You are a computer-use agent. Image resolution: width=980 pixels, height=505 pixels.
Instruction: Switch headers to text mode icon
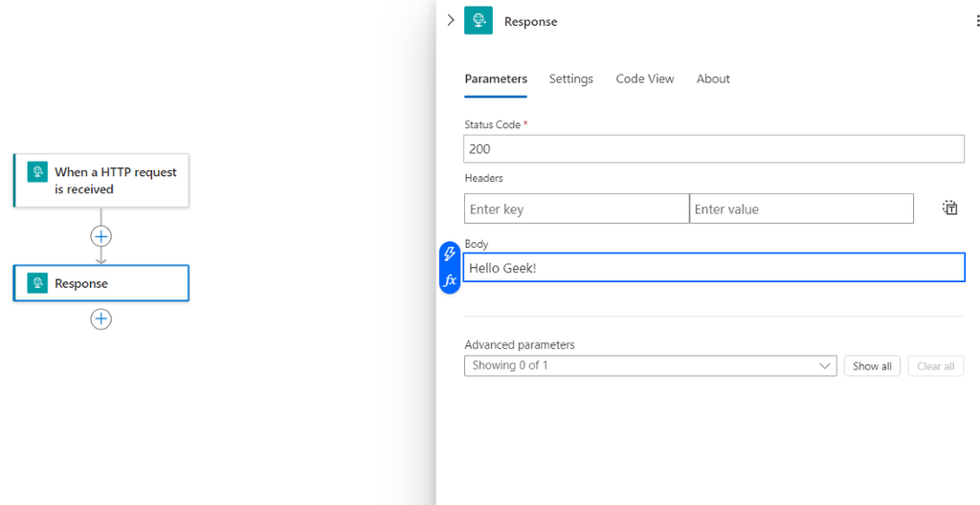pos(949,208)
